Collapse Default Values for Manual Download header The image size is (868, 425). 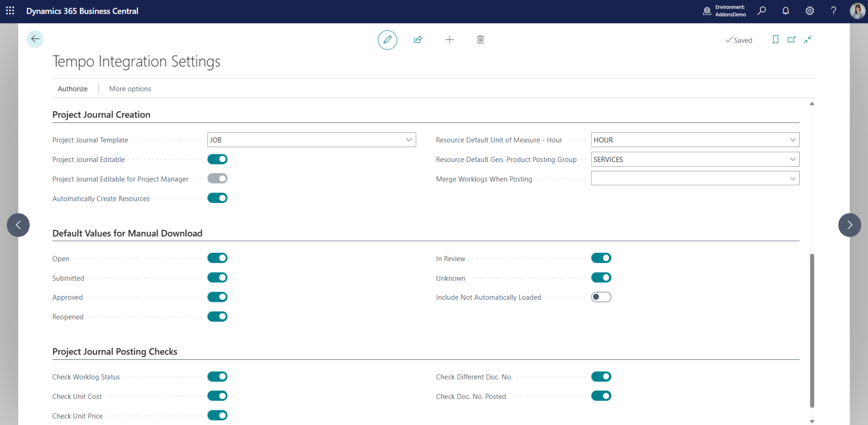point(127,233)
